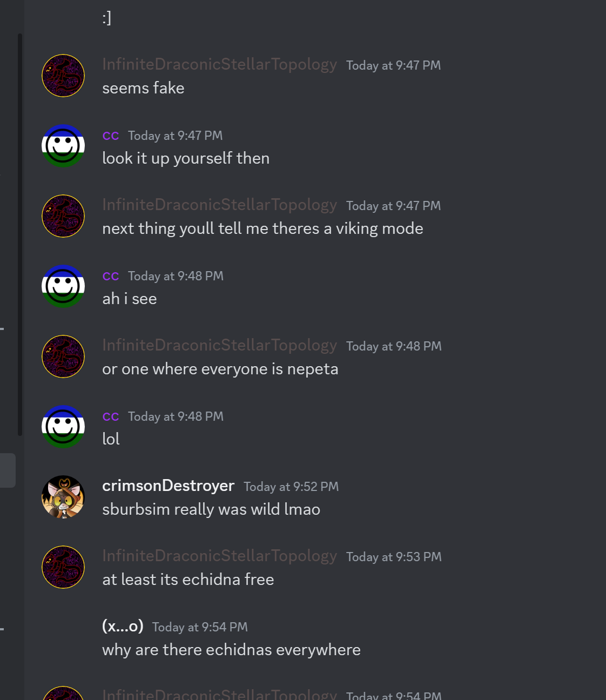The image size is (606, 700).
Task: Click the avatar beside "or one where everyone is nepeta"
Action: point(63,356)
